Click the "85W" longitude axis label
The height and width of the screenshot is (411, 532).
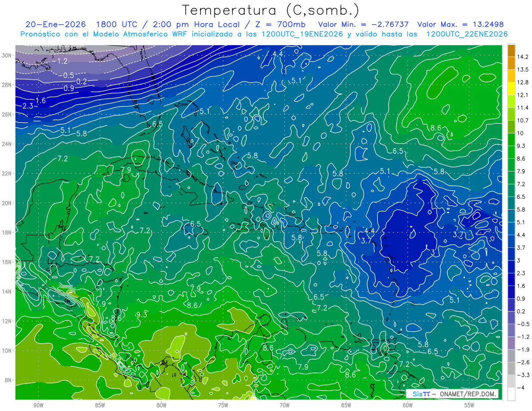[x=100, y=405]
